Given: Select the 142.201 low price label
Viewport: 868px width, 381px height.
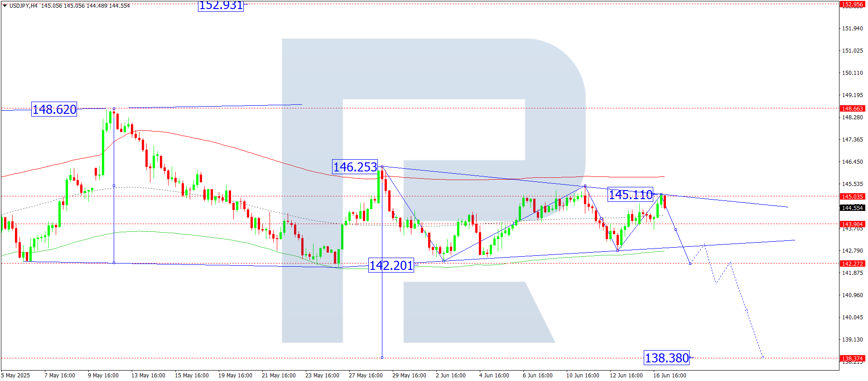Looking at the screenshot, I should click(x=391, y=265).
